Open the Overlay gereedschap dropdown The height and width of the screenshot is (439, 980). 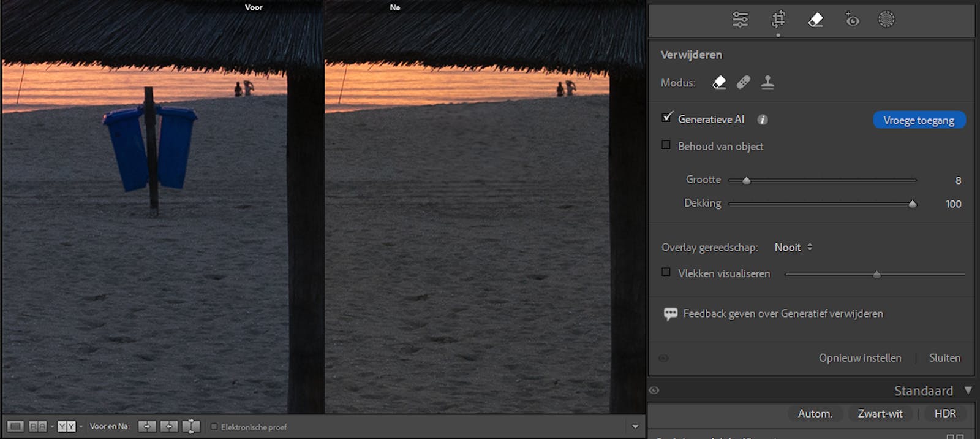click(x=793, y=247)
